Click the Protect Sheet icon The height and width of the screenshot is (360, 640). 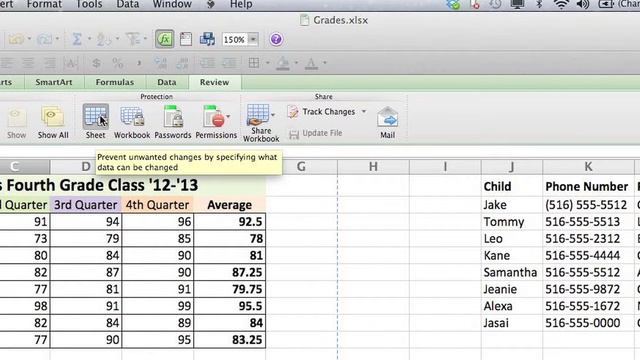(96, 116)
